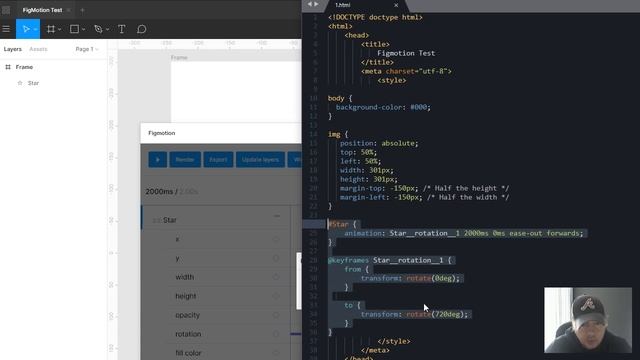Viewport: 640px width, 360px height.
Task: Expand the Pen tool dropdown arrow
Action: (108, 29)
